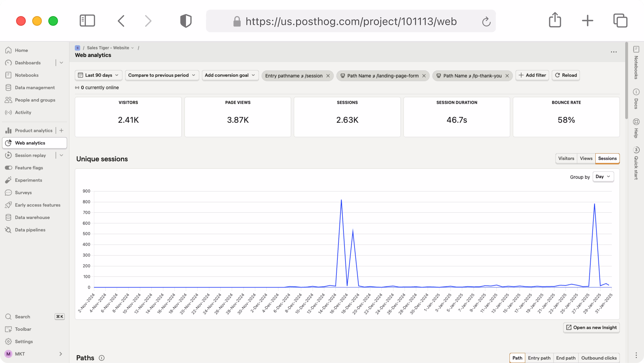Remove the /landing-page-form path filter
This screenshot has height=363, width=644.
pos(424,76)
